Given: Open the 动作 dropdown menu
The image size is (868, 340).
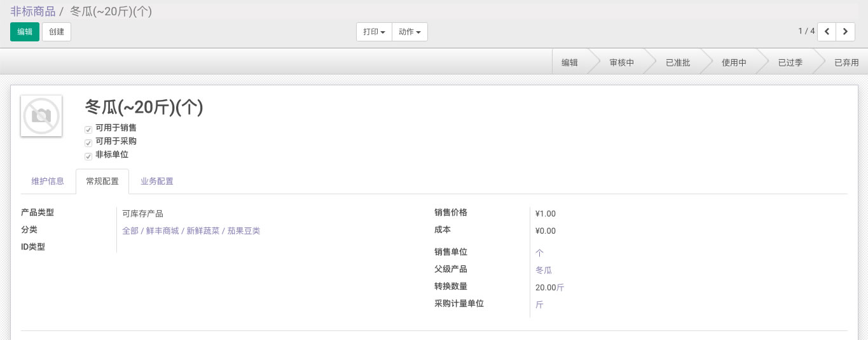Looking at the screenshot, I should click(410, 32).
